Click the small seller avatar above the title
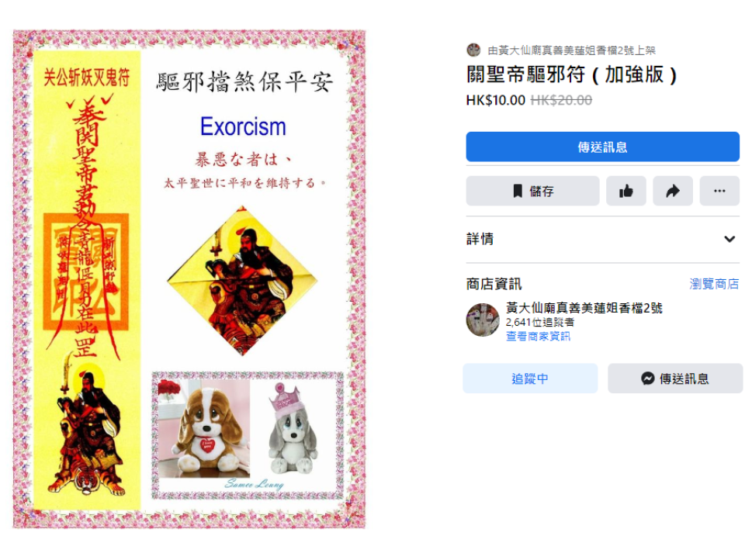This screenshot has width=752, height=560. (x=473, y=50)
